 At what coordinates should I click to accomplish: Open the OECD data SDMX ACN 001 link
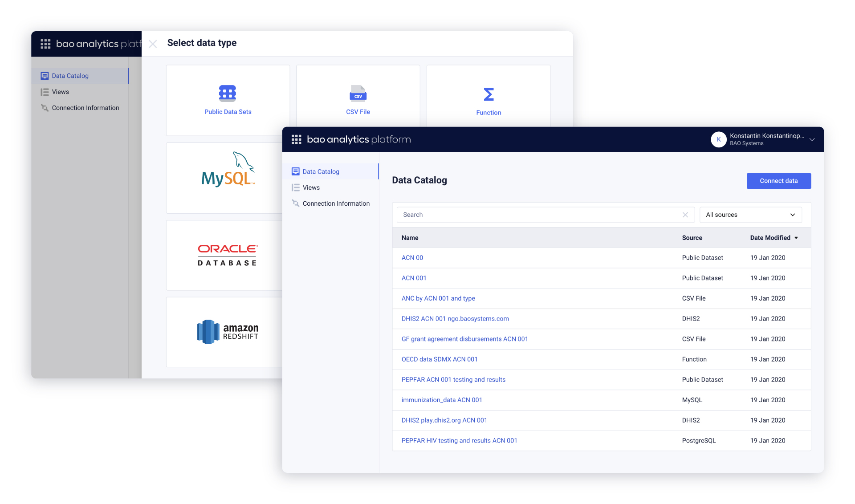[439, 360]
